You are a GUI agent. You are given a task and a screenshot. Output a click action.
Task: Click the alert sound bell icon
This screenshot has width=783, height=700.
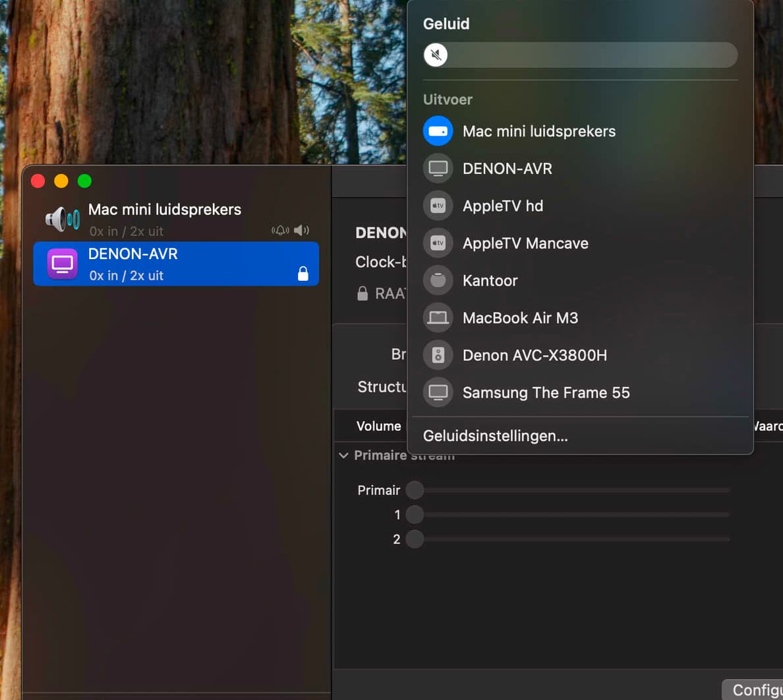click(x=280, y=230)
